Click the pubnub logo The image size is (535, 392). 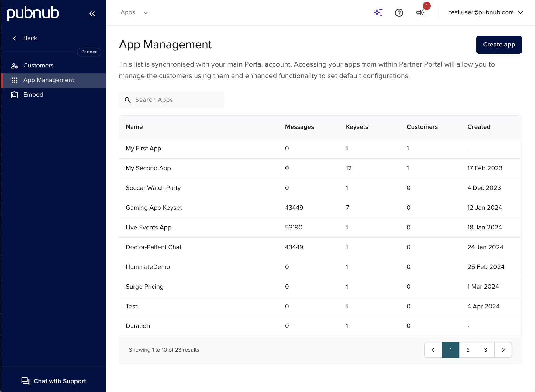coord(33,13)
